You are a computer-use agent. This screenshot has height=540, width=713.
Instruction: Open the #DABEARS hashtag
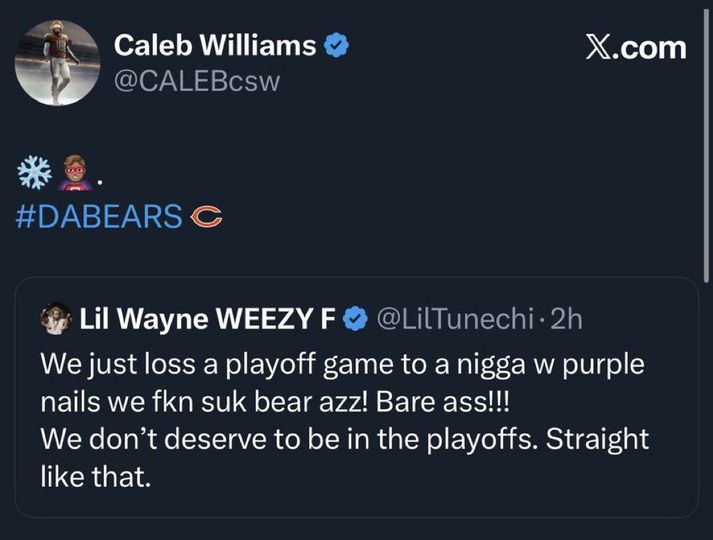pyautogui.click(x=100, y=215)
